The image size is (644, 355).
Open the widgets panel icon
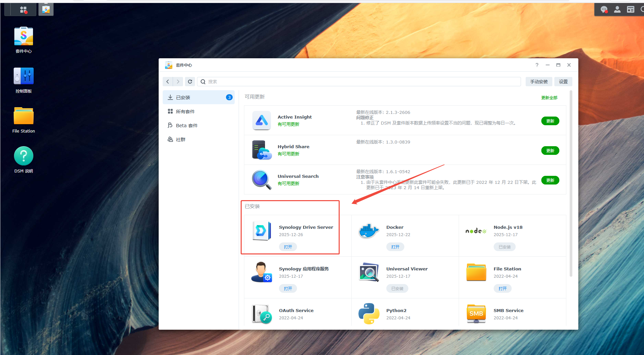pos(630,10)
